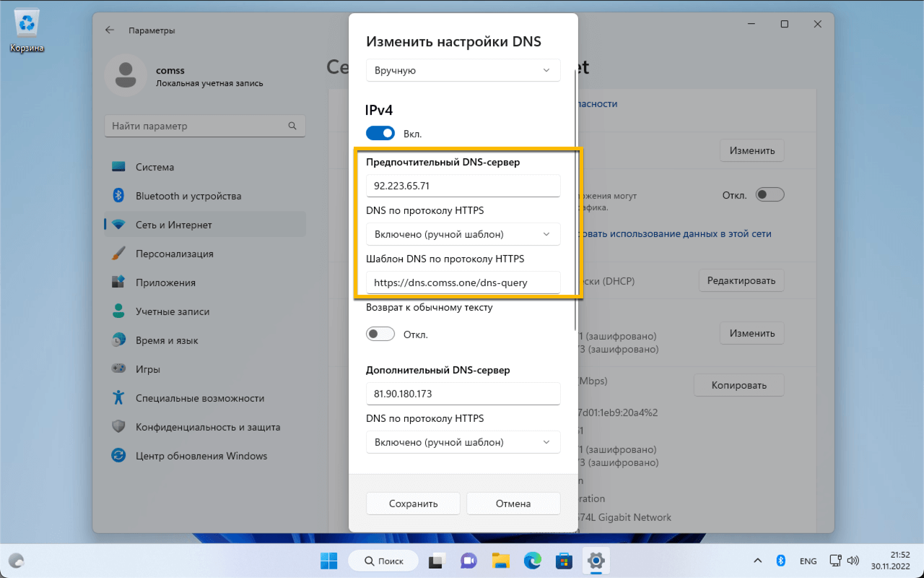Click the comss user avatar icon

tap(127, 75)
